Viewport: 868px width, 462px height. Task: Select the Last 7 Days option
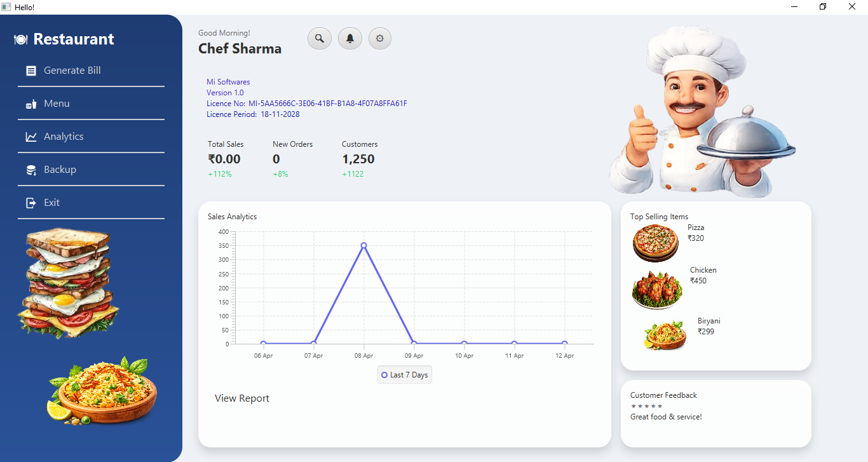tap(404, 374)
